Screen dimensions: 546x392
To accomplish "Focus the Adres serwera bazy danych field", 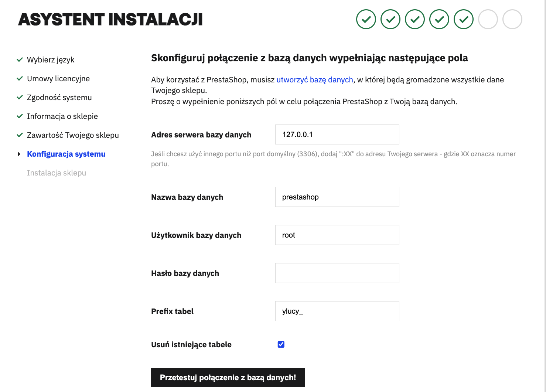I will tap(337, 134).
